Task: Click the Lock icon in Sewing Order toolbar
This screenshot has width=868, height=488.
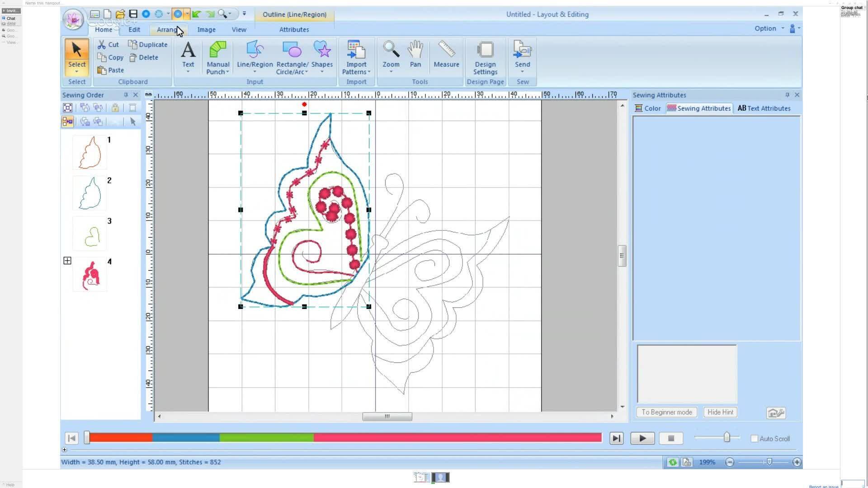Action: pyautogui.click(x=115, y=108)
